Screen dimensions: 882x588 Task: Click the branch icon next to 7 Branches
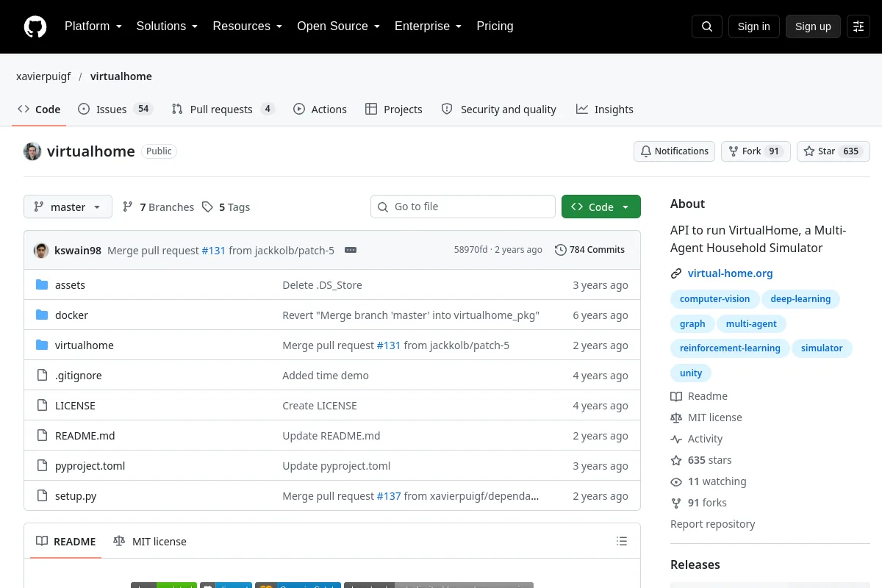(128, 207)
